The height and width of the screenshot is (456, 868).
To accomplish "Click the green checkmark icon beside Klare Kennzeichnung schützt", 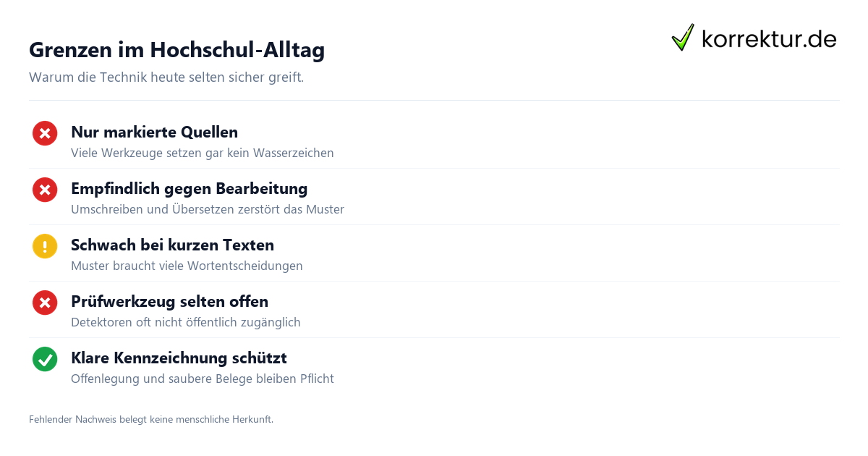I will click(x=45, y=359).
